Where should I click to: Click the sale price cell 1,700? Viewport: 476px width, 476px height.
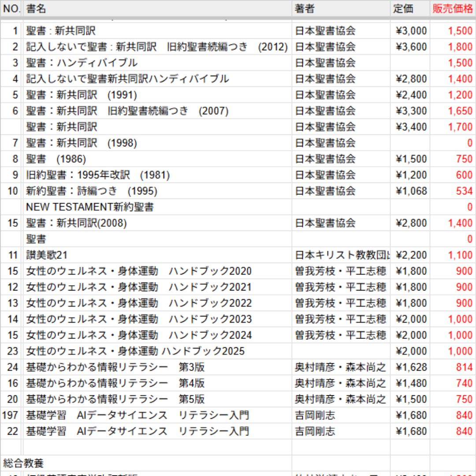(x=453, y=127)
